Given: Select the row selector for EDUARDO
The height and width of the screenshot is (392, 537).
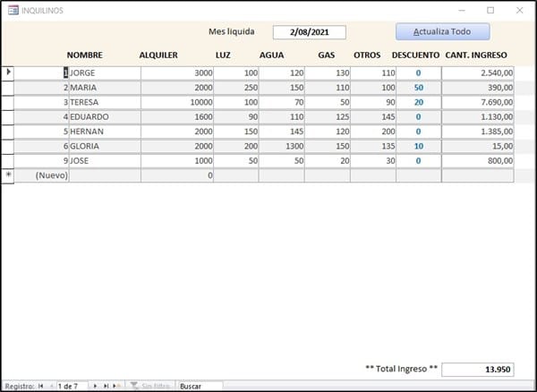Looking at the screenshot, I should 8,116.
